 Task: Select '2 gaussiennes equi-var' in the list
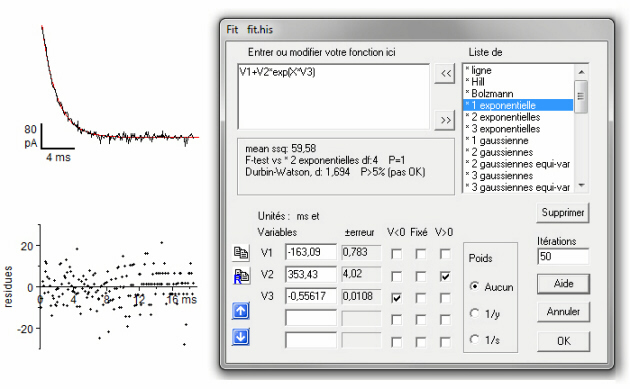click(518, 164)
